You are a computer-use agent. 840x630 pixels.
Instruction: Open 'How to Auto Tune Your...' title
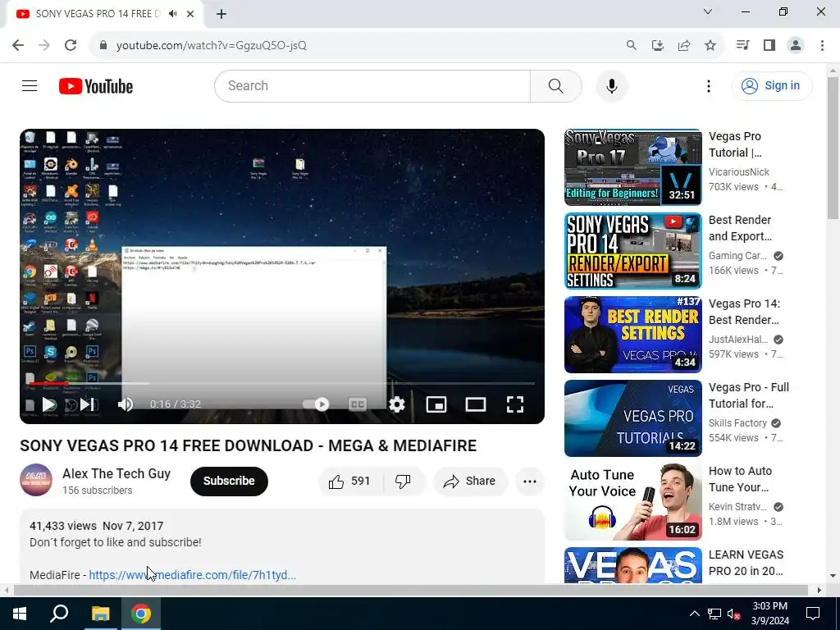point(740,479)
